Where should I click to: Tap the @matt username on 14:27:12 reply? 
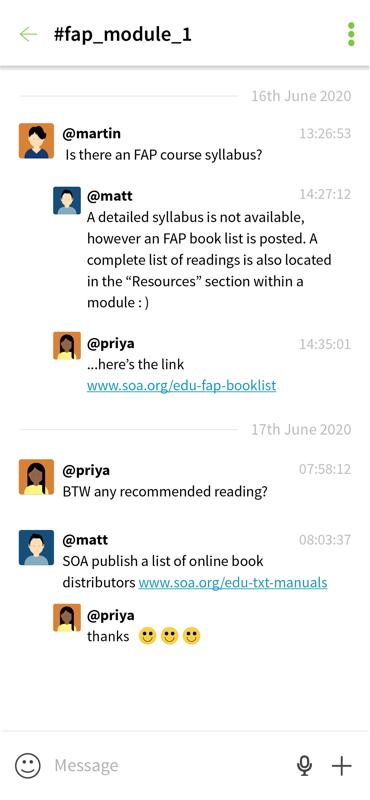pos(110,196)
